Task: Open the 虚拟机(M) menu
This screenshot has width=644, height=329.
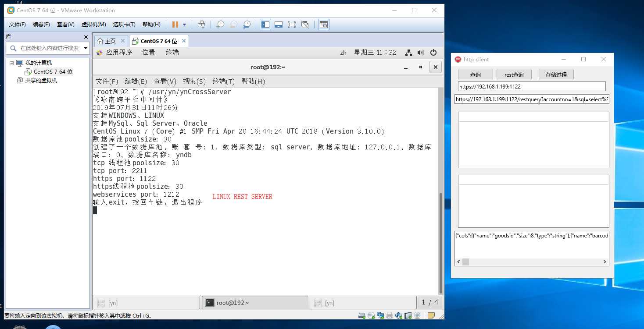Action: click(x=93, y=25)
